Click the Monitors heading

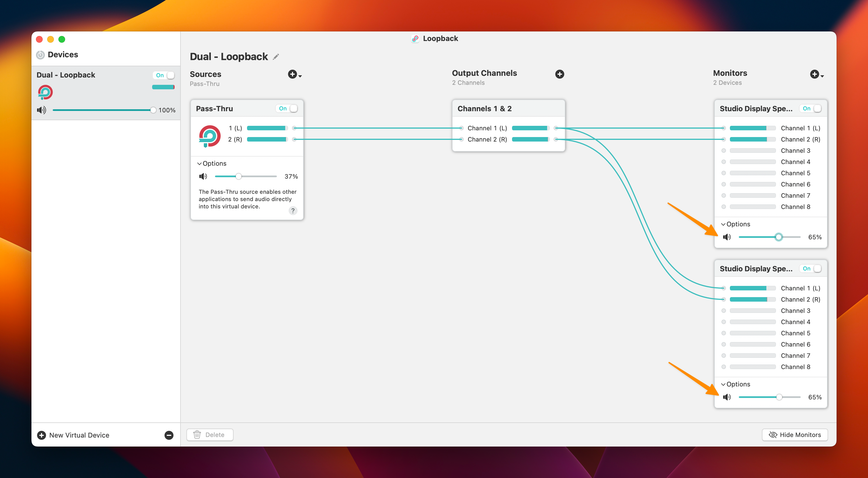730,73
